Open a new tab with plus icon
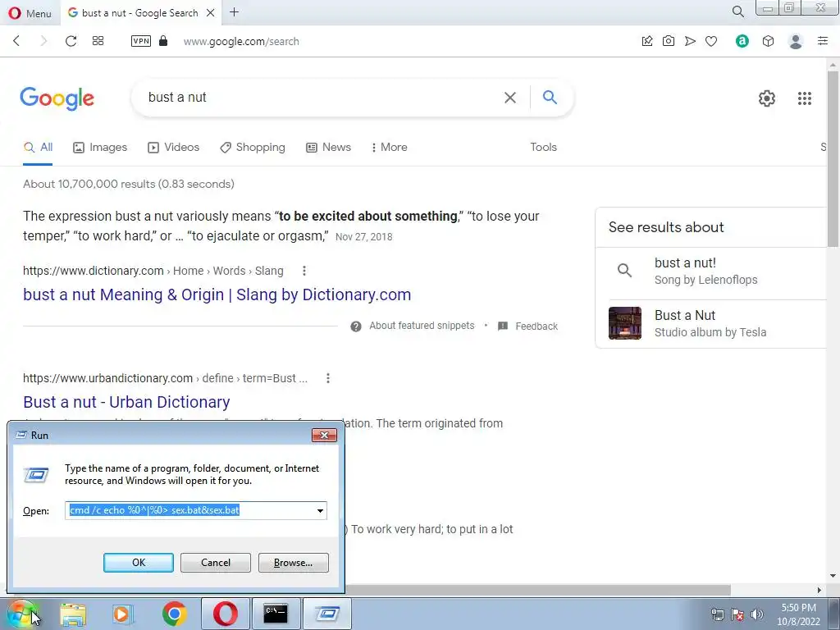Viewport: 840px width, 630px height. (x=234, y=12)
